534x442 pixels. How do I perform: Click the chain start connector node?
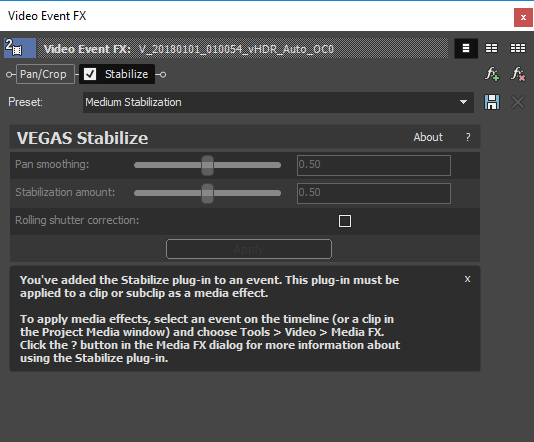[9, 74]
